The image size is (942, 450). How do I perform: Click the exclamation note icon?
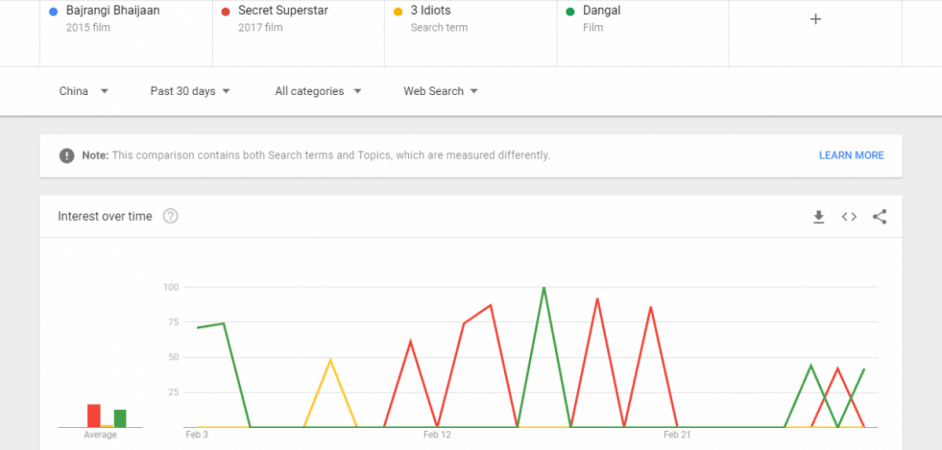click(67, 156)
